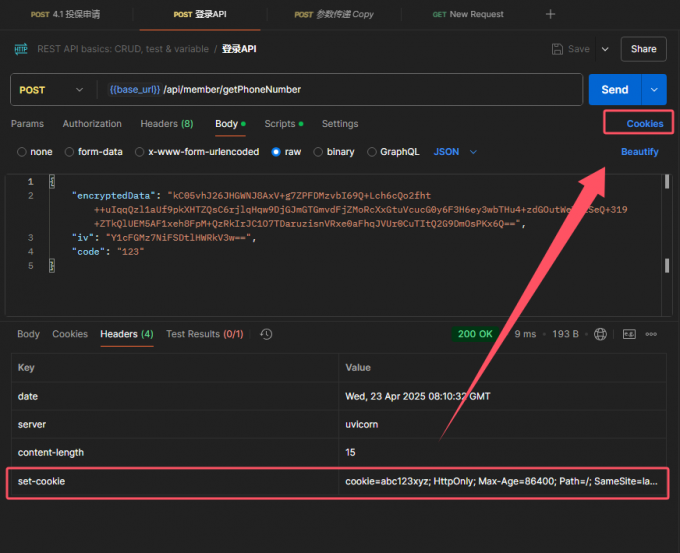Image resolution: width=680 pixels, height=553 pixels.
Task: Open the response more options ellipsis
Action: pos(651,334)
